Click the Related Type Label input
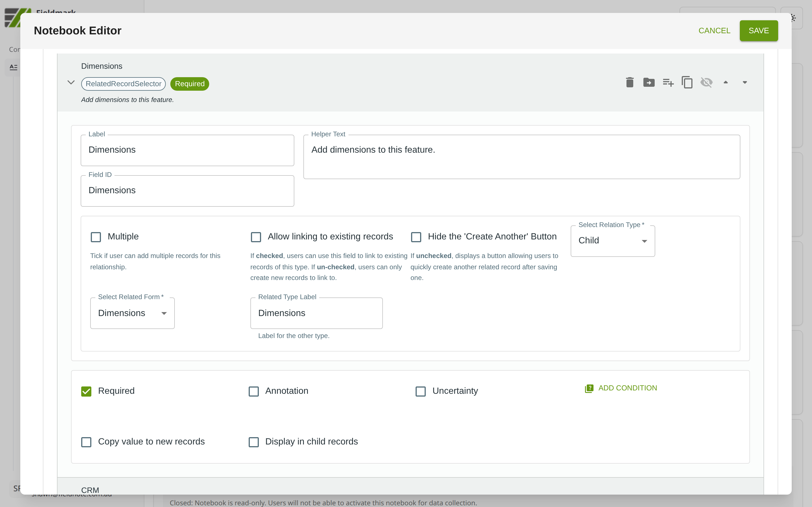This screenshot has width=812, height=507. [x=316, y=313]
